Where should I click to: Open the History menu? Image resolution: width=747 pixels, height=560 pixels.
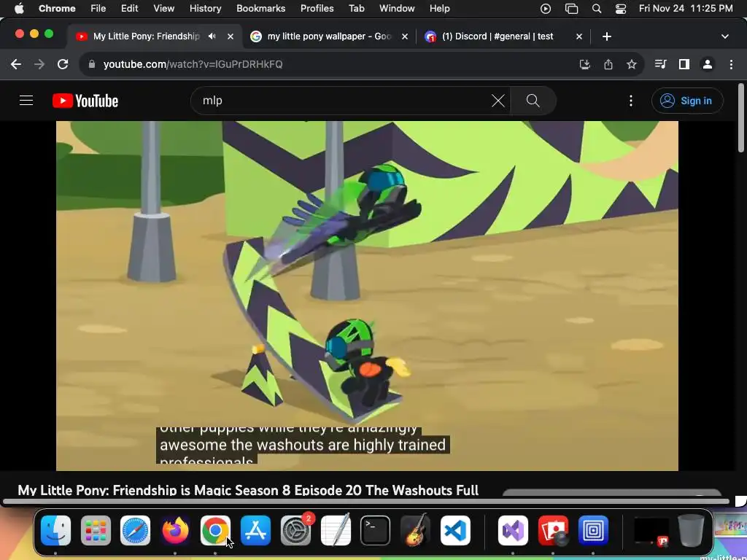point(205,9)
